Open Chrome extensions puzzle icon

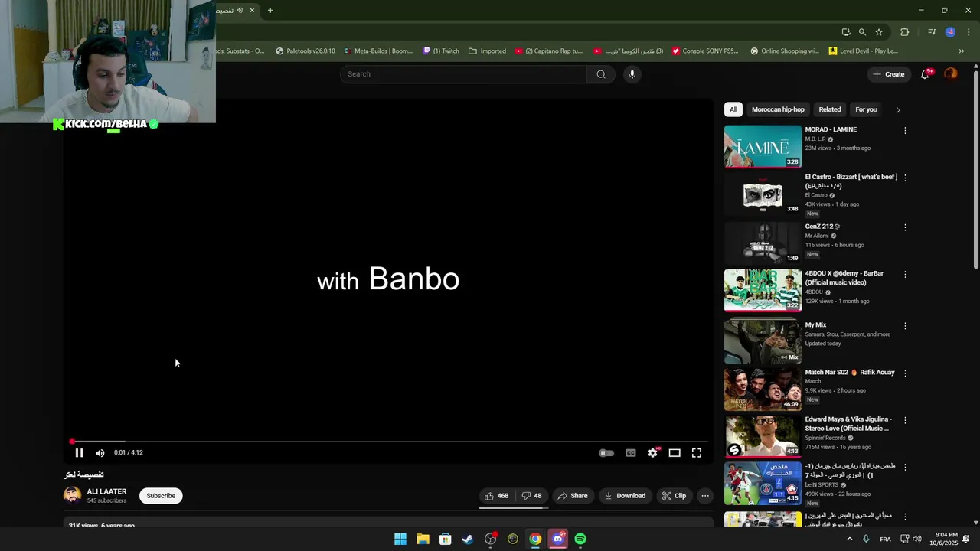(905, 32)
